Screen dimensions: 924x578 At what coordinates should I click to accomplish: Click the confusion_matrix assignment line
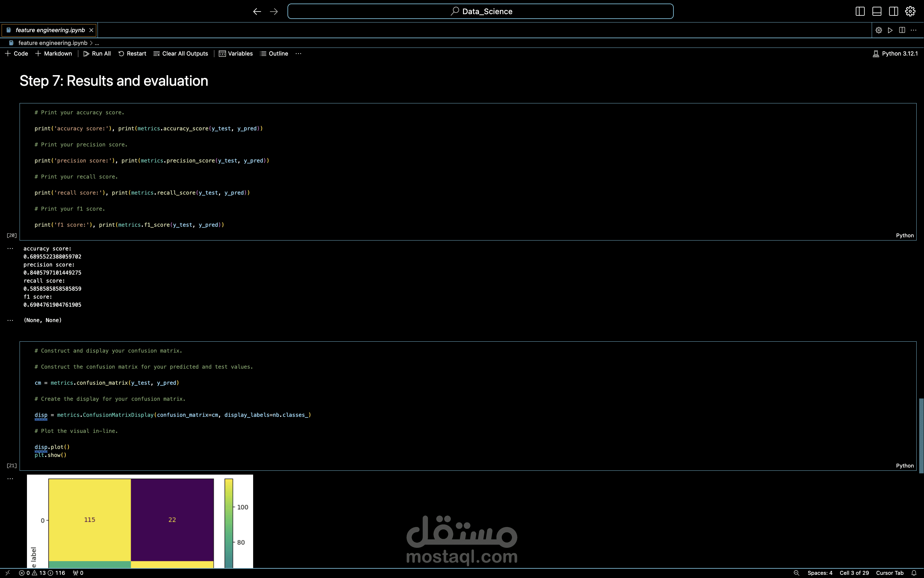coord(107,383)
